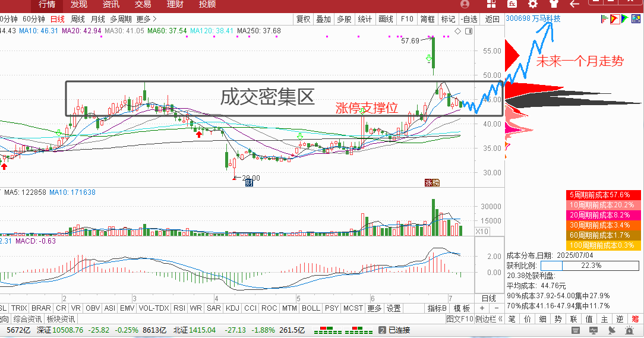Select the blue-green triangle chip icon
This screenshot has width=644, height=338.
[625, 18]
